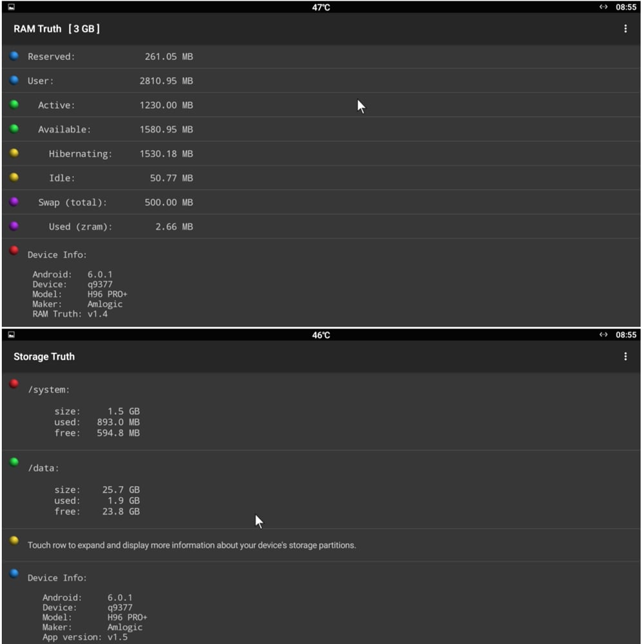Click the red dot icon beside /system

[x=13, y=383]
